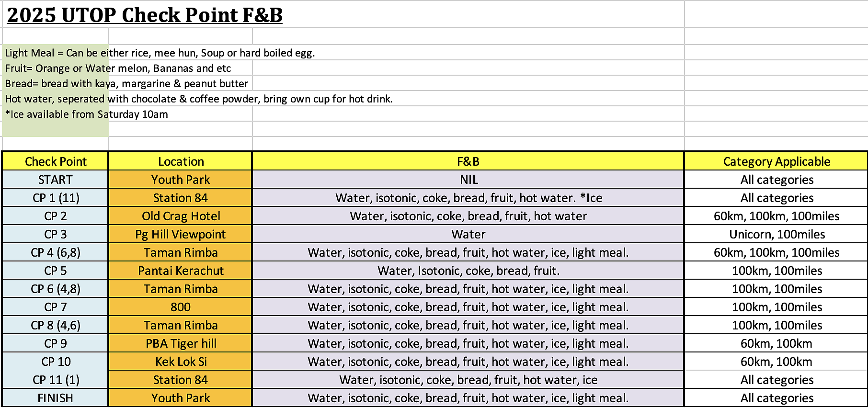
Task: Click the "NIL" cell in START row
Action: [468, 180]
